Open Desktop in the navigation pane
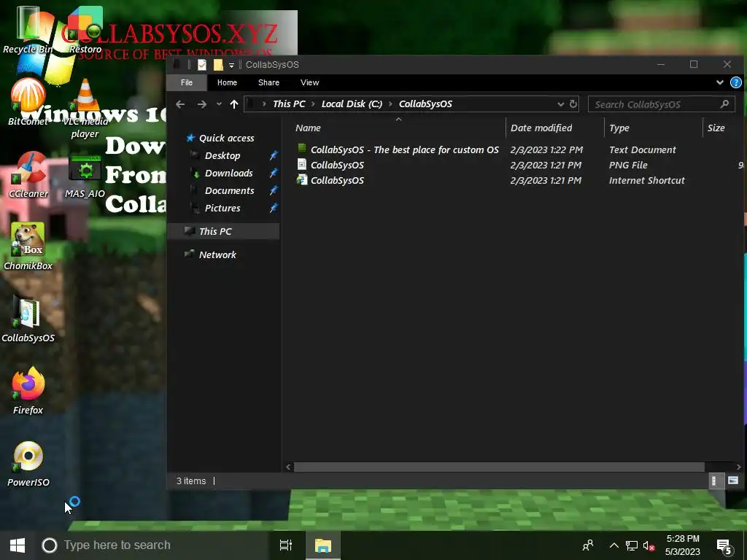747x560 pixels. (x=222, y=156)
